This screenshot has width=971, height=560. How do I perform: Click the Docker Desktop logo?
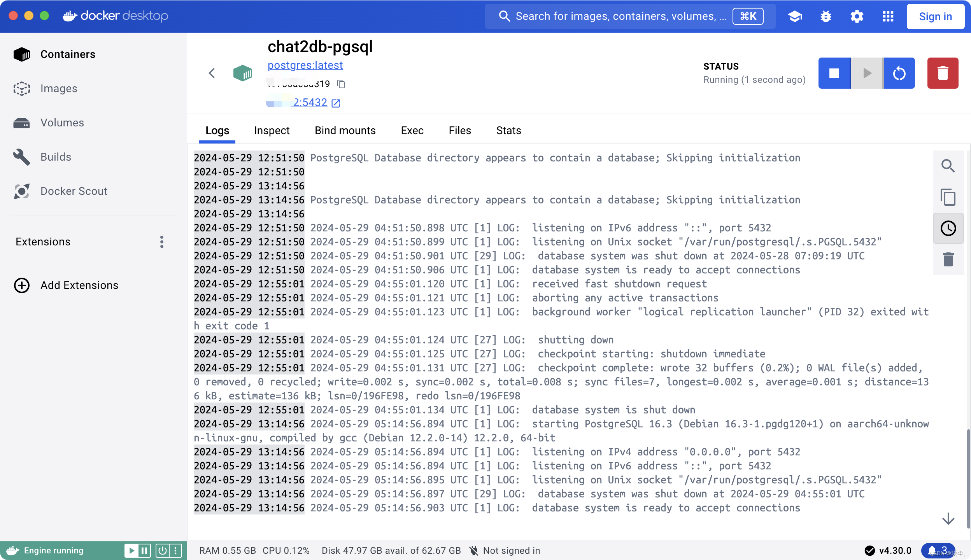tap(115, 16)
